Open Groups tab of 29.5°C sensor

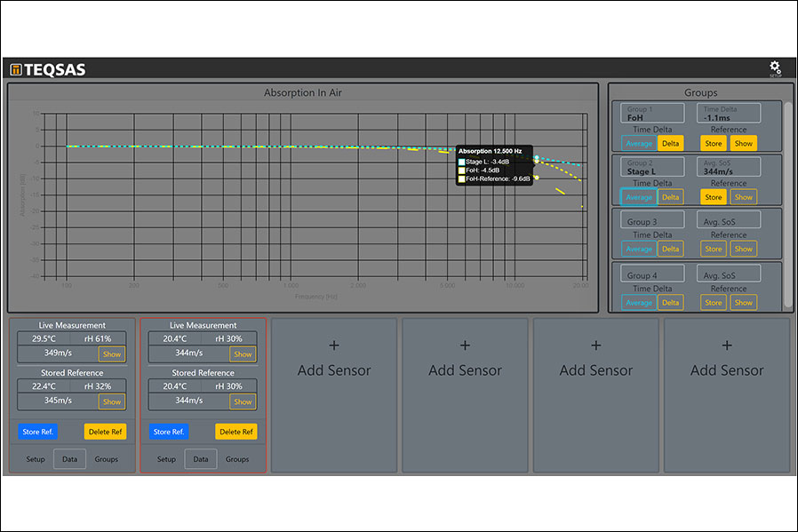coord(107,459)
